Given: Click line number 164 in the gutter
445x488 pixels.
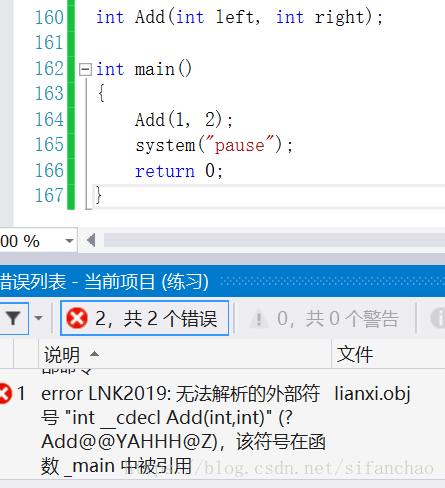Looking at the screenshot, I should [49, 119].
